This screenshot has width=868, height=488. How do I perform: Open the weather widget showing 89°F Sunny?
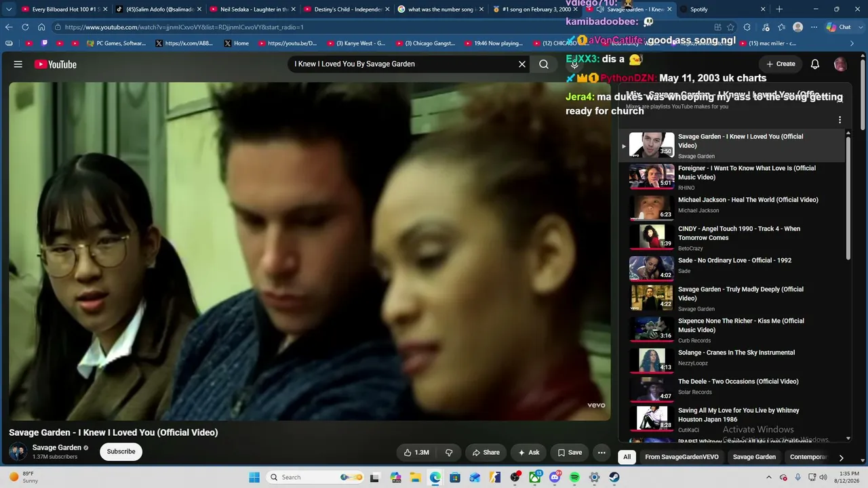(22, 477)
